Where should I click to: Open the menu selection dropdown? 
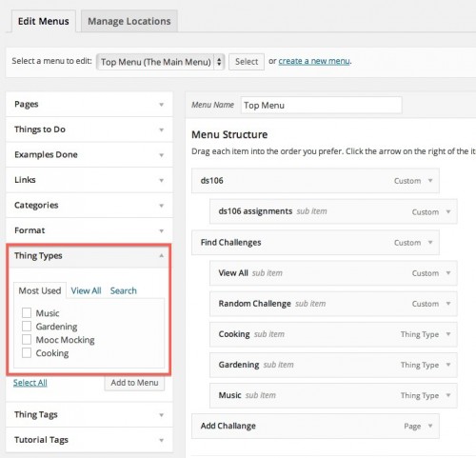(x=161, y=62)
